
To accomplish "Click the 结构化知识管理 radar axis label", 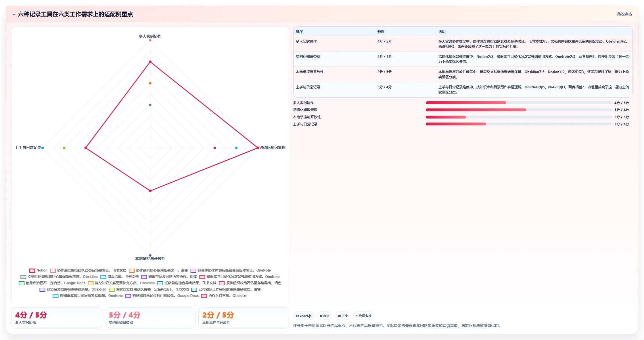I will [272, 148].
